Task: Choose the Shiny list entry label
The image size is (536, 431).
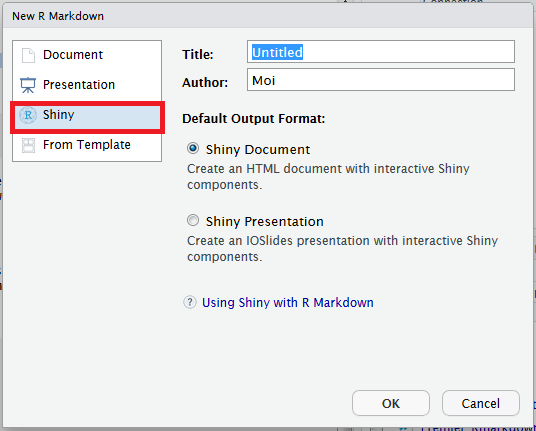Action: coord(58,115)
